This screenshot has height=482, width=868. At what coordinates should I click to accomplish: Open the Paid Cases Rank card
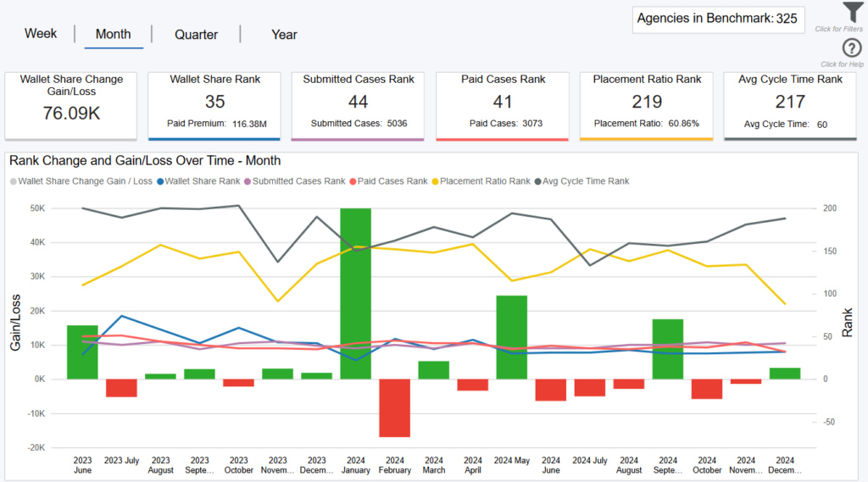(503, 105)
